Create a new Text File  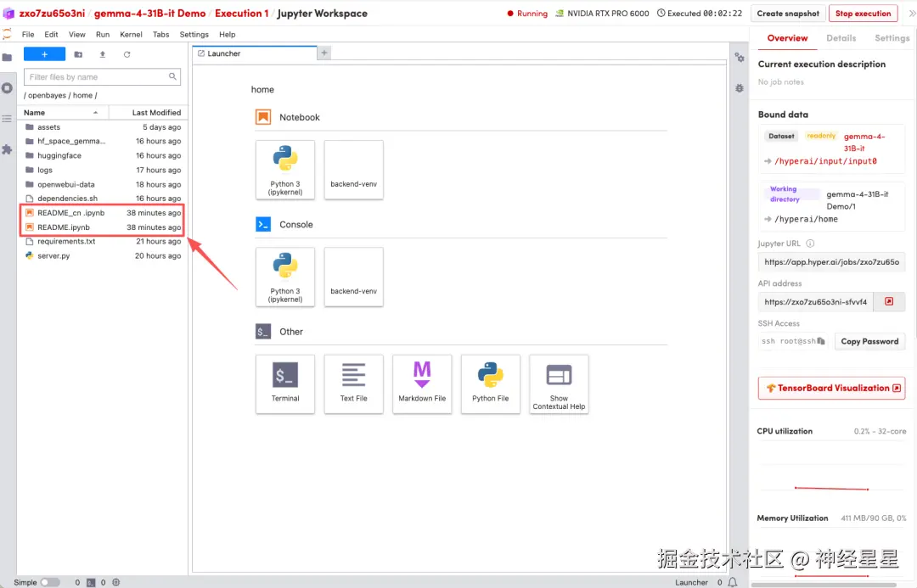[354, 384]
